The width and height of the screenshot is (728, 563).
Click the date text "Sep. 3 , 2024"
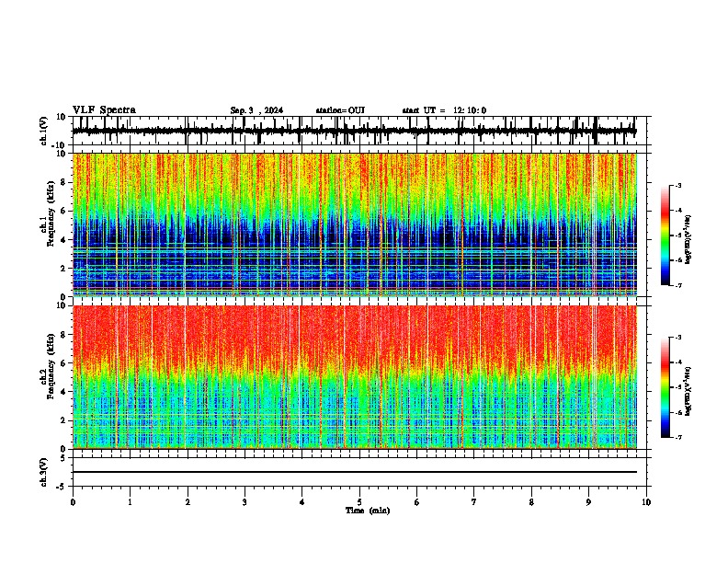[256, 110]
